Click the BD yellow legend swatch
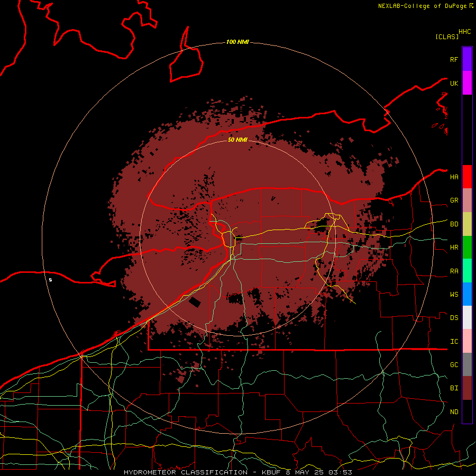 [x=467, y=224]
